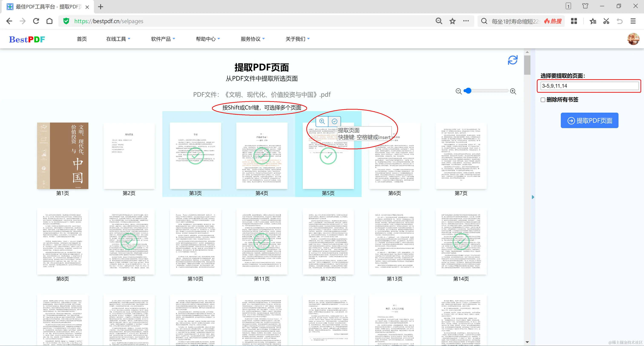Image resolution: width=644 pixels, height=346 pixels.
Task: Deselect page 3 via its green checkmark
Action: click(195, 156)
